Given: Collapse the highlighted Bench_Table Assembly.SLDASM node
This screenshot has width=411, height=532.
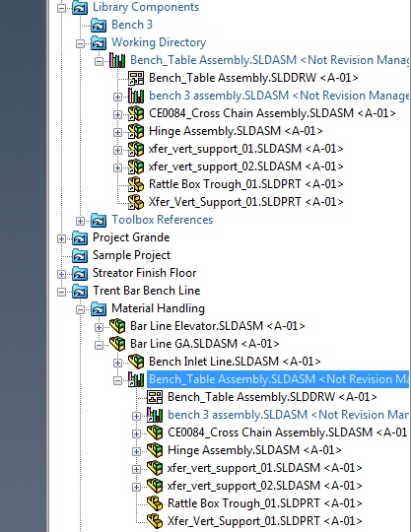Looking at the screenshot, I should 117,380.
